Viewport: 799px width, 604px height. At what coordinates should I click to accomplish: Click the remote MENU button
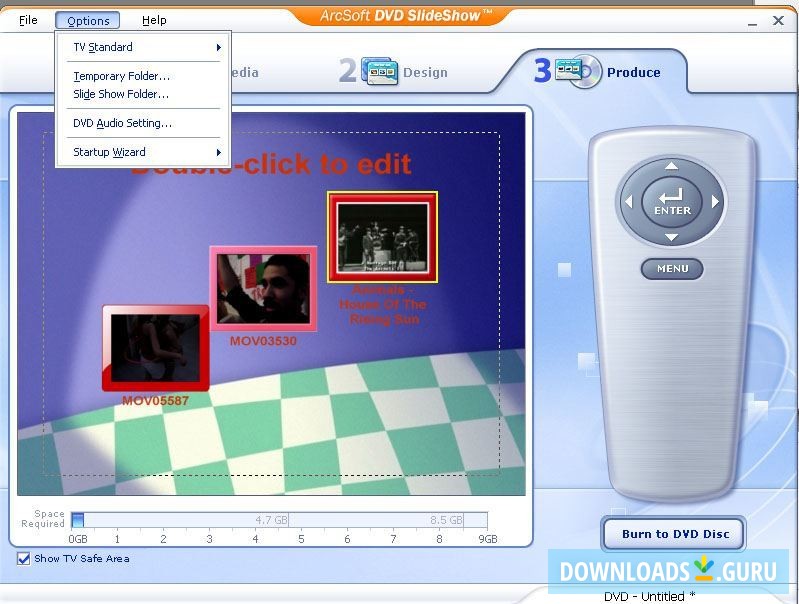click(x=672, y=269)
